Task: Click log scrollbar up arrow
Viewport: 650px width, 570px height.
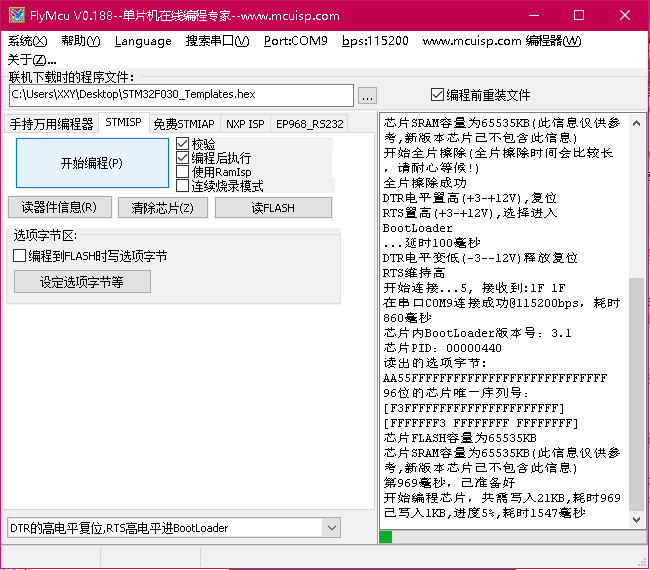Action: coord(636,123)
